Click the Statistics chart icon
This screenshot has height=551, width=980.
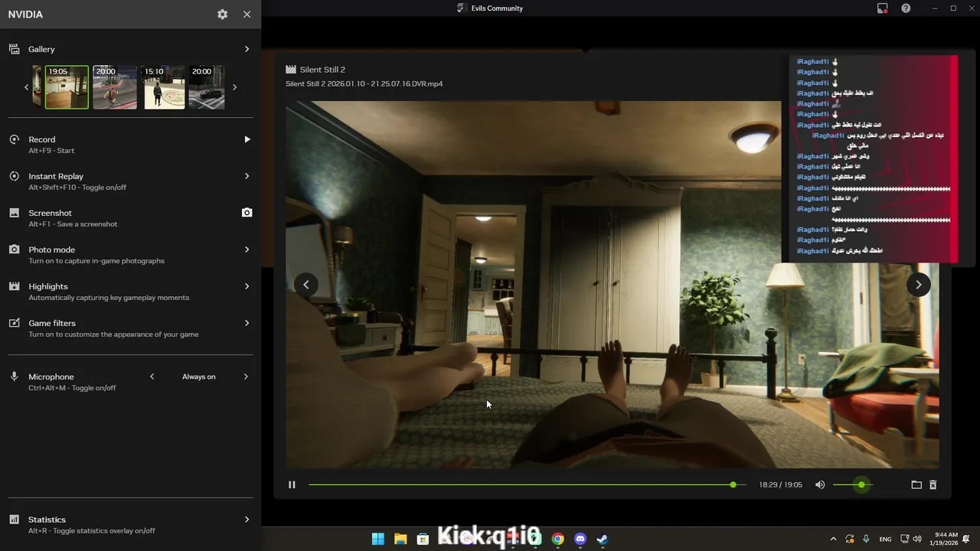point(14,520)
